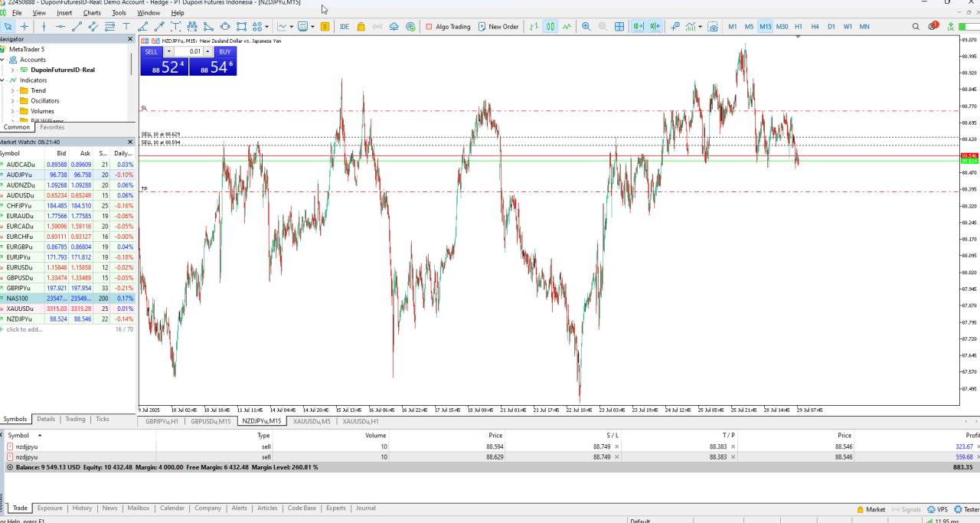Zoom in on the chart
Screen dimensions: 980x523
click(x=586, y=26)
